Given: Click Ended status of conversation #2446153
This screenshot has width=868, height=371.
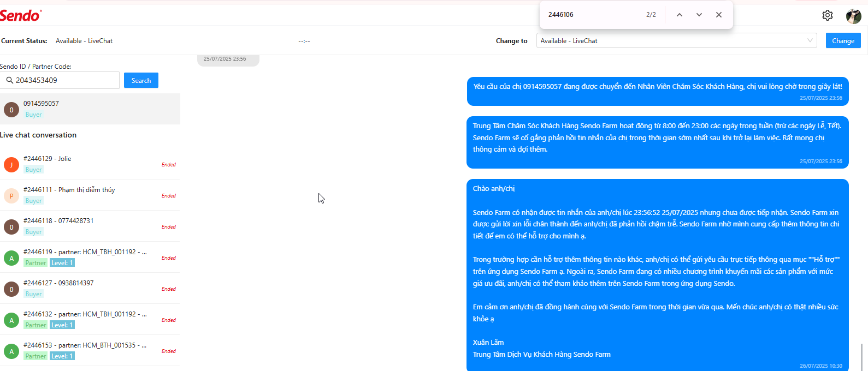Looking at the screenshot, I should 169,351.
